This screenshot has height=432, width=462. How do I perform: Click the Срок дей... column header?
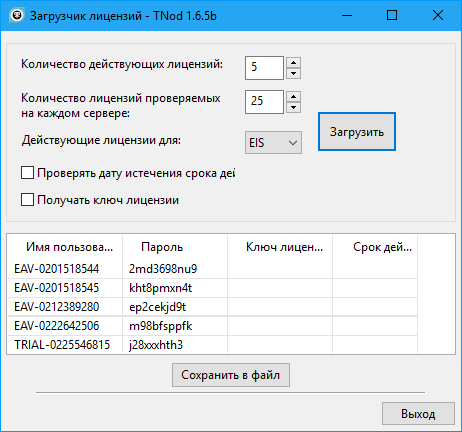point(375,247)
